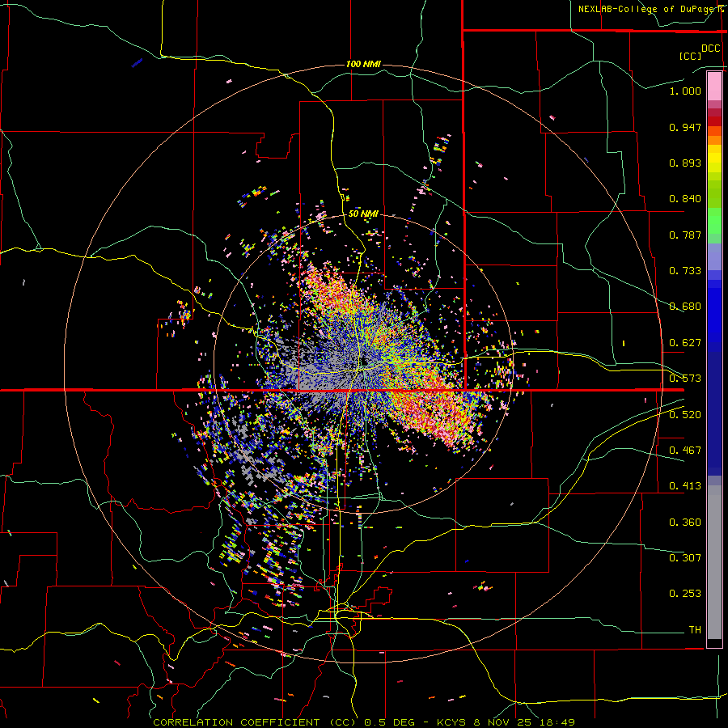Click the 100 NMI range ring label
The height and width of the screenshot is (728, 728).
(363, 64)
